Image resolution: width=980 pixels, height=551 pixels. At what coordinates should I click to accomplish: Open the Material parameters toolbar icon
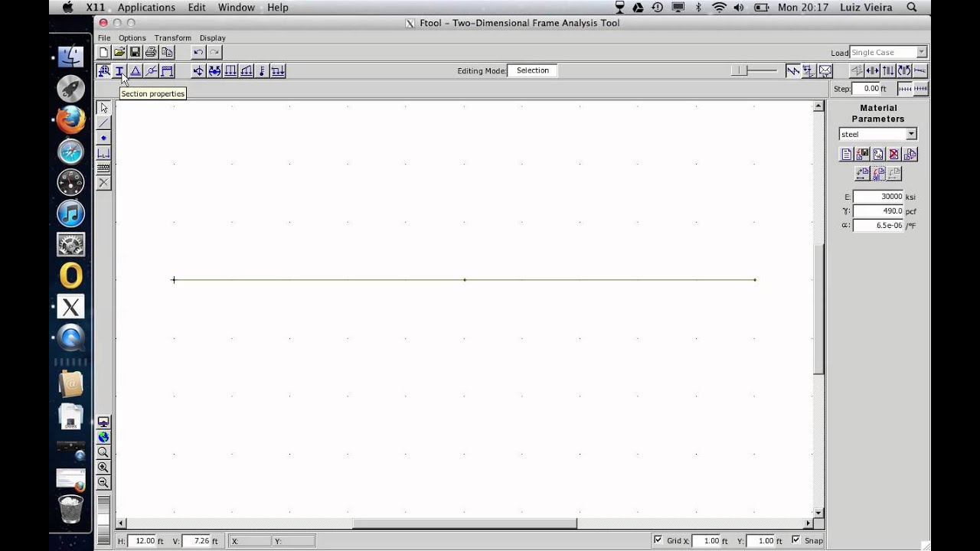(x=103, y=71)
